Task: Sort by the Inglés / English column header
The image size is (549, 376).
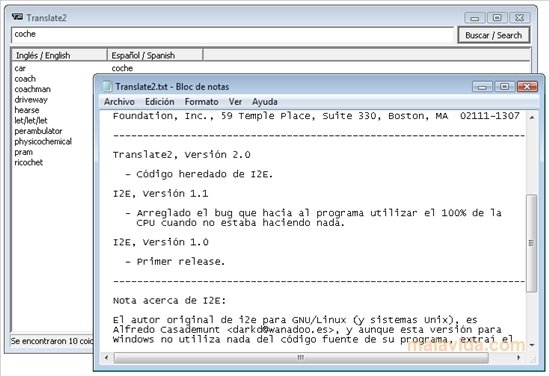Action: pos(59,55)
